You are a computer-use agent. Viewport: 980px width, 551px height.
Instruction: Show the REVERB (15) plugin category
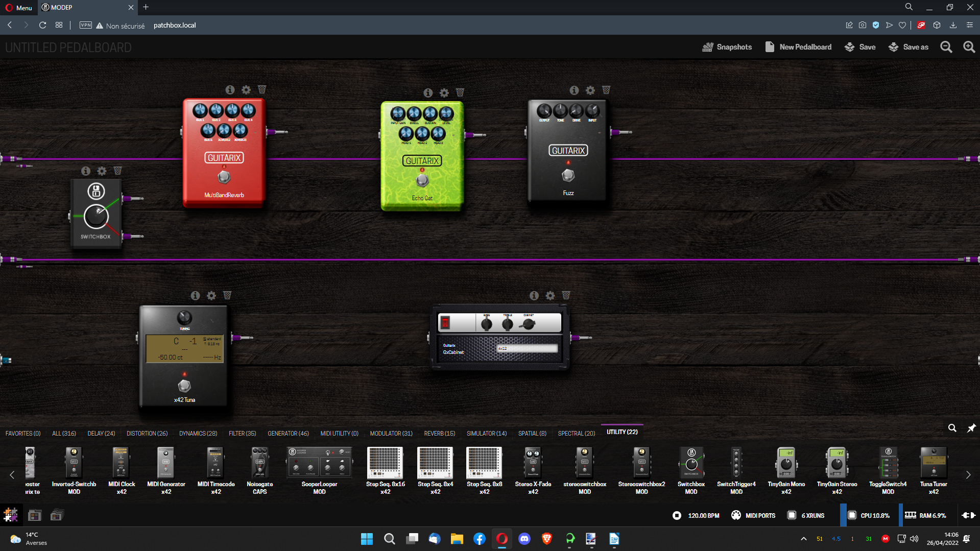click(439, 434)
